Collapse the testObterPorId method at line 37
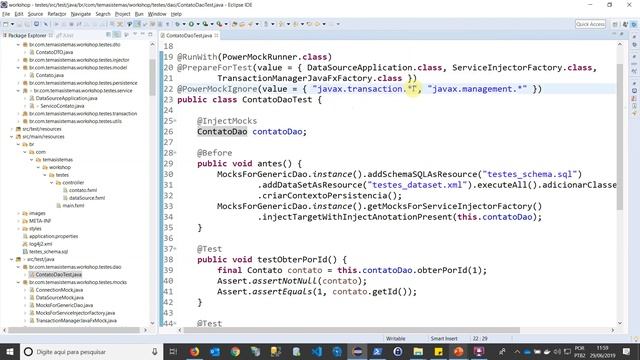640x360 pixels. coord(175,249)
